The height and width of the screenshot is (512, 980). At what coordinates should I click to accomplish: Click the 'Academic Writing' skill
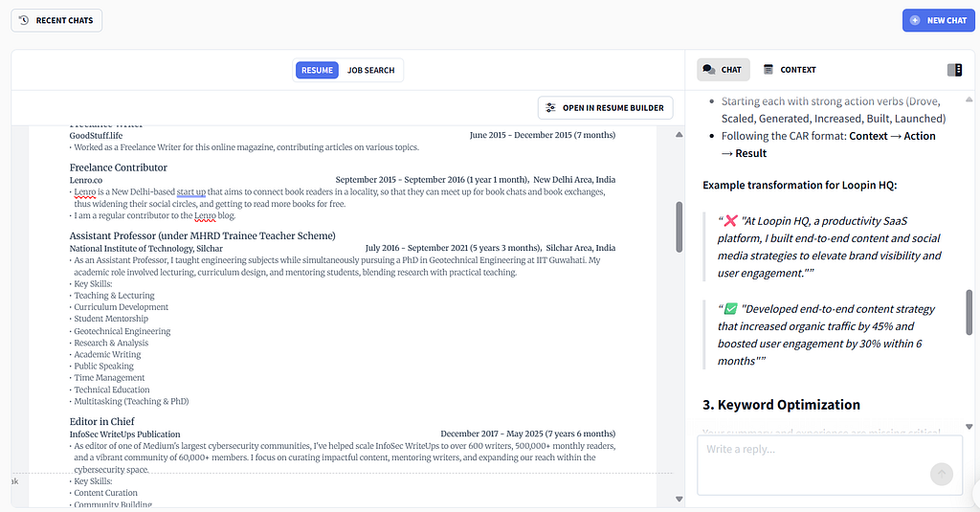point(107,354)
